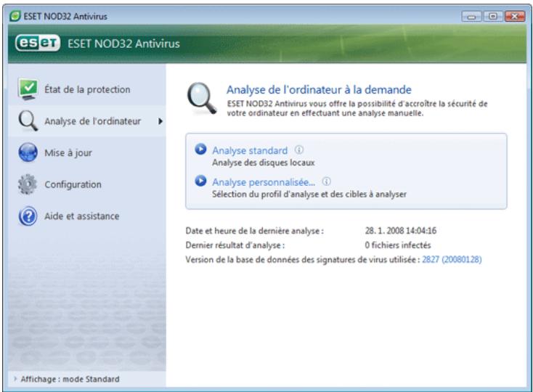Screen dimensions: 533x392
Task: Click the globe icon for Mise à jour
Action: (28, 152)
